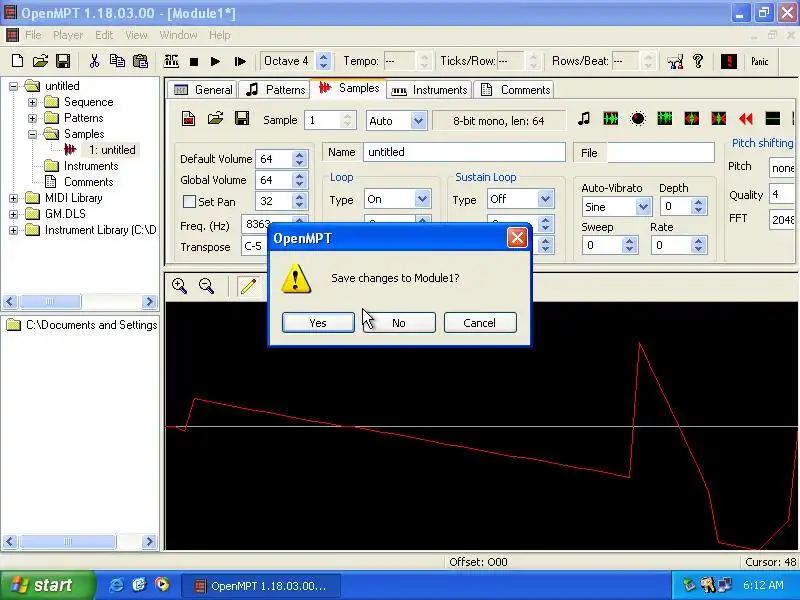This screenshot has height=600, width=800.
Task: Click the sample Name input field
Action: point(464,152)
